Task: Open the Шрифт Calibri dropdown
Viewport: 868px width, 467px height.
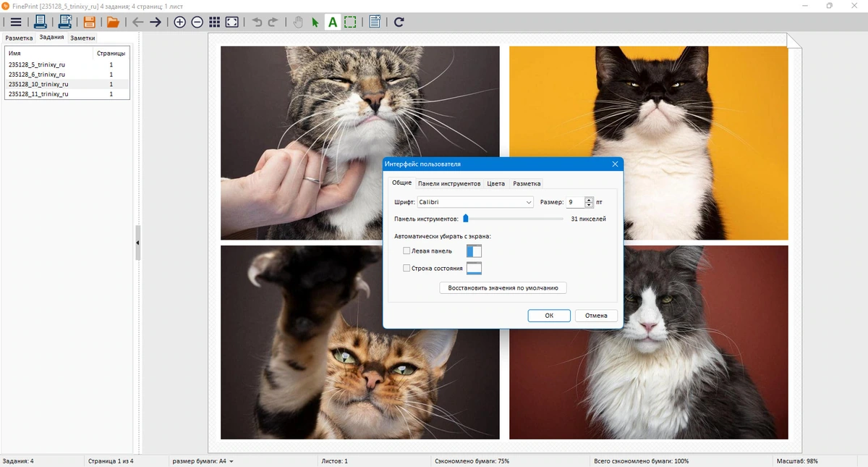Action: [475, 202]
